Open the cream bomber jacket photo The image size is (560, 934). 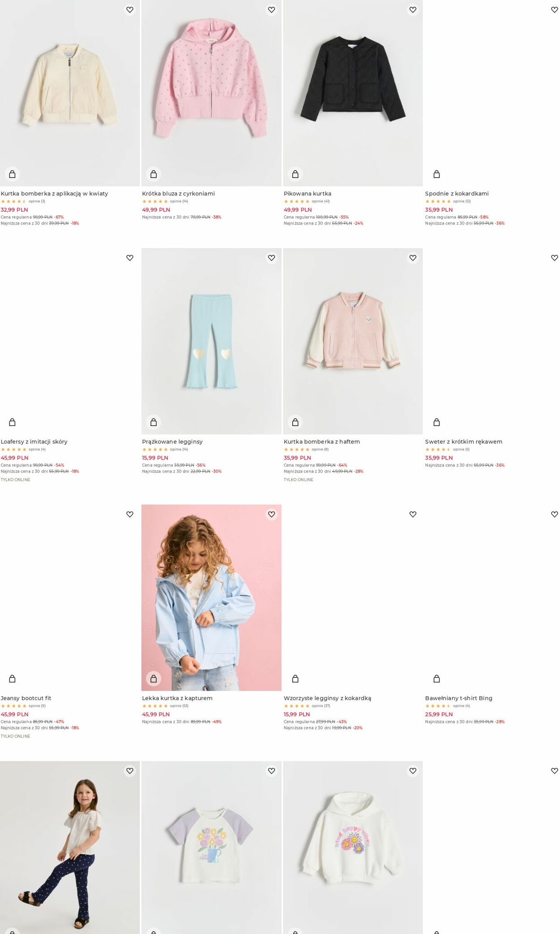coord(70,93)
